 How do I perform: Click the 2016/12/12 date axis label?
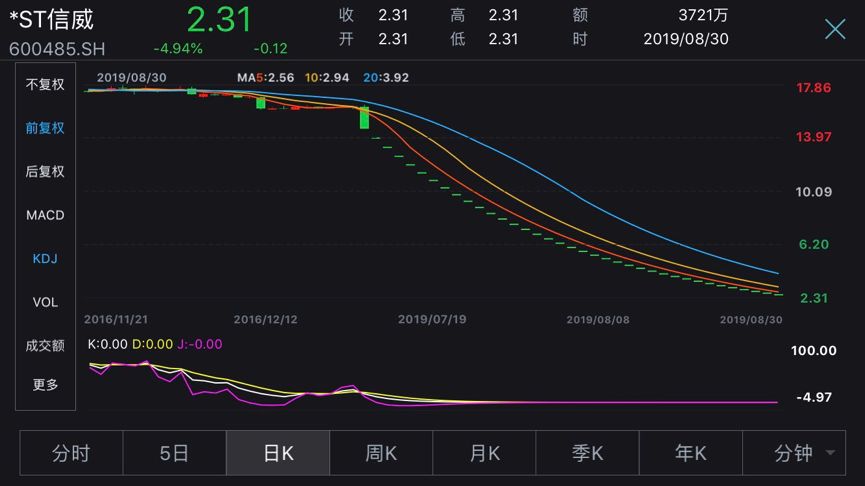tap(265, 319)
